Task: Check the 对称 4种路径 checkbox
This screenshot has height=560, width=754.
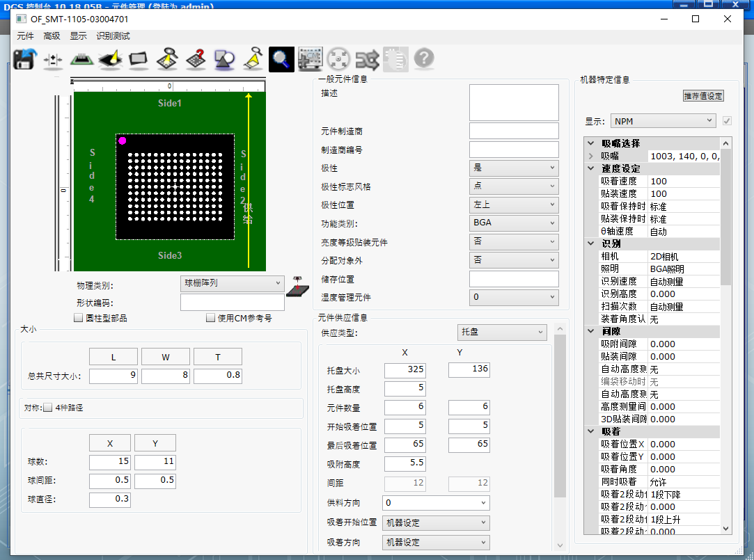Action: tap(48, 408)
